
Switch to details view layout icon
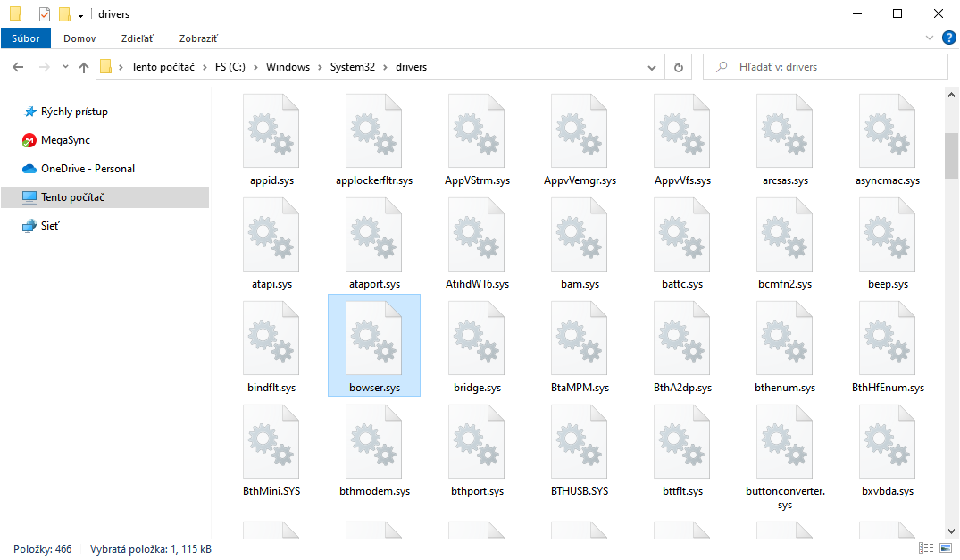(925, 548)
